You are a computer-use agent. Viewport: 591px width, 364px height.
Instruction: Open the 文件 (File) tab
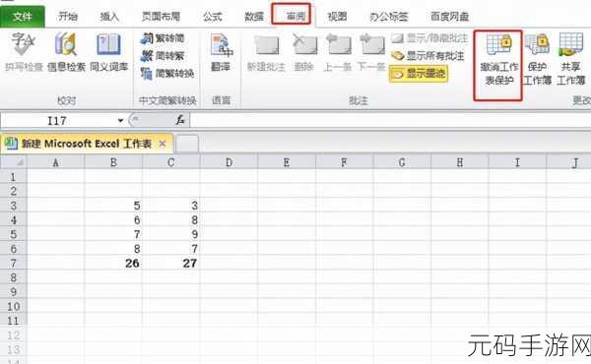pos(23,16)
